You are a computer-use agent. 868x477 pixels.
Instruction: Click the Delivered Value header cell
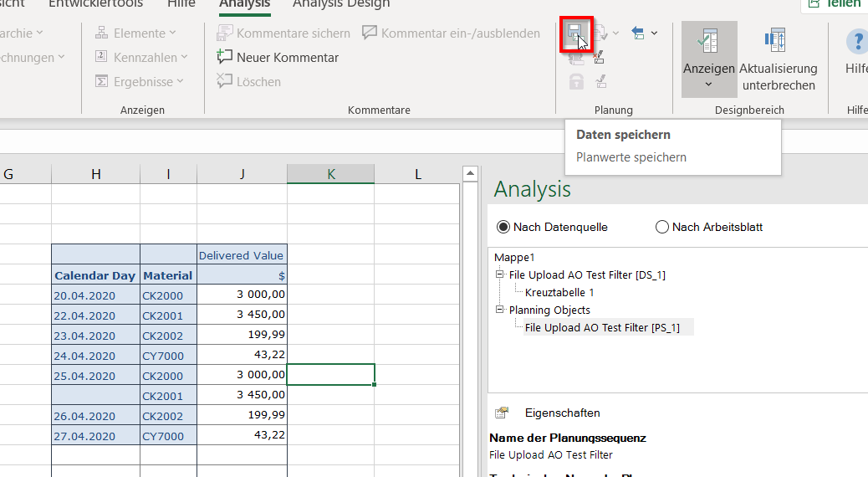coord(242,255)
